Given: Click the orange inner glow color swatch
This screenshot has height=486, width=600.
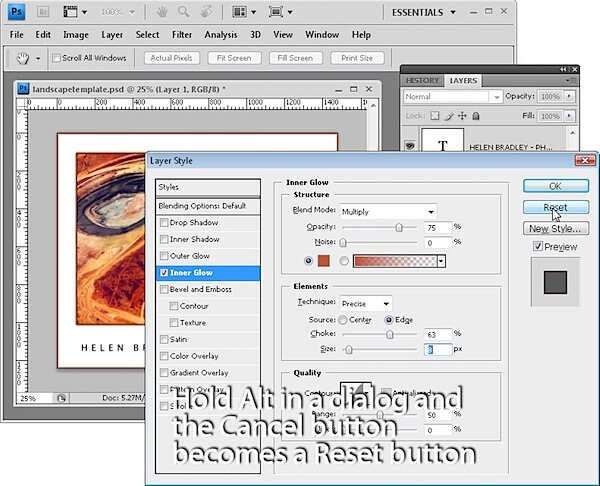Looking at the screenshot, I should click(x=324, y=261).
